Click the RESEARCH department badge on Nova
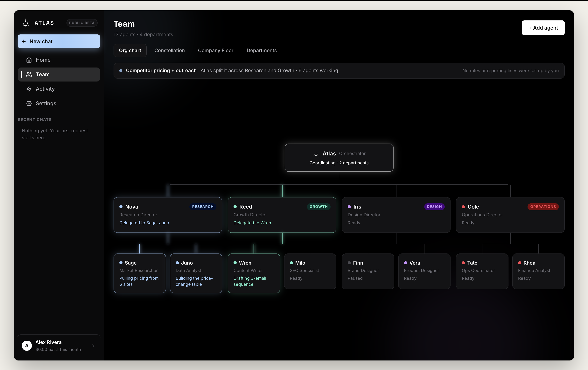The width and height of the screenshot is (588, 370). pyautogui.click(x=203, y=207)
